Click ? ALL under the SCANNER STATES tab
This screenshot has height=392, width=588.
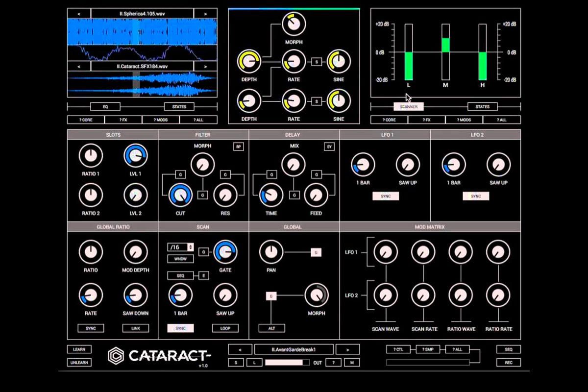click(502, 120)
